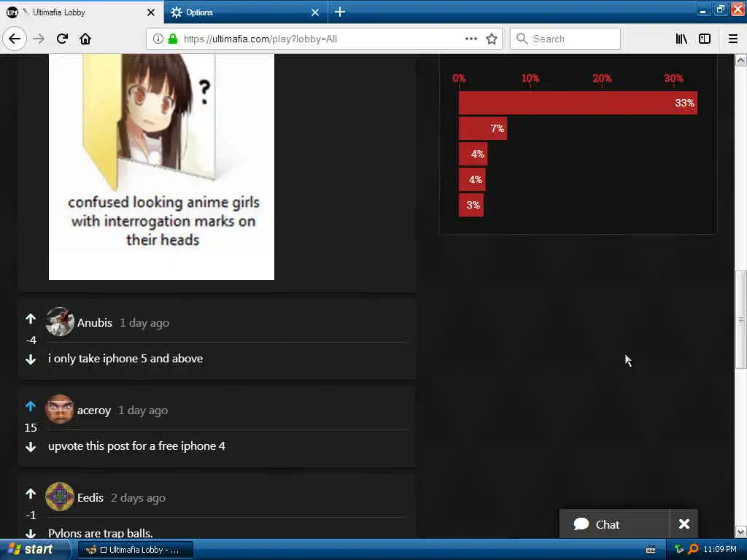Click the 3% red chart bar
747x560 pixels.
coord(471,205)
